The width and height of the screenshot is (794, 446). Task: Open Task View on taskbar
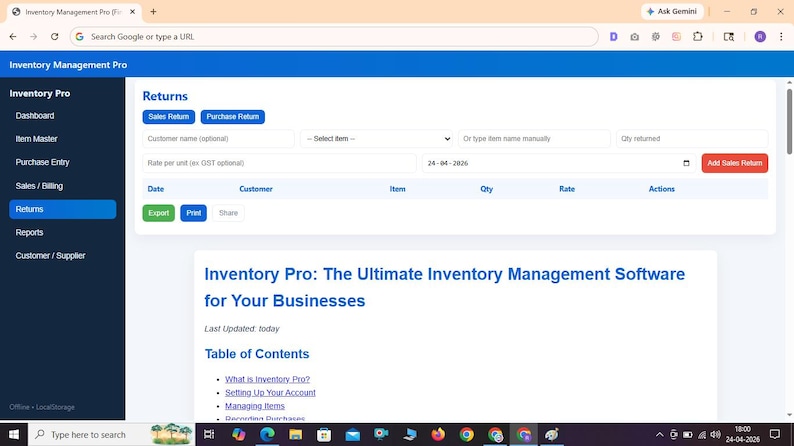pyautogui.click(x=209, y=434)
